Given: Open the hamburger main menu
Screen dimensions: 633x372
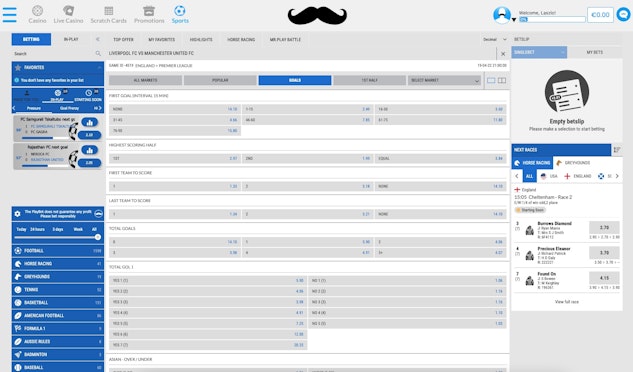Looking at the screenshot, I should click(9, 15).
